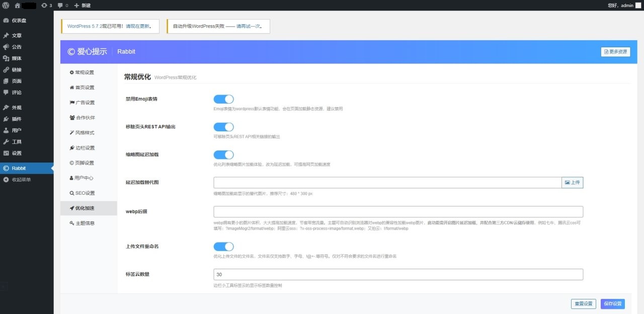This screenshot has width=644, height=314.
Task: Open 链接 links menu
Action: click(x=27, y=70)
